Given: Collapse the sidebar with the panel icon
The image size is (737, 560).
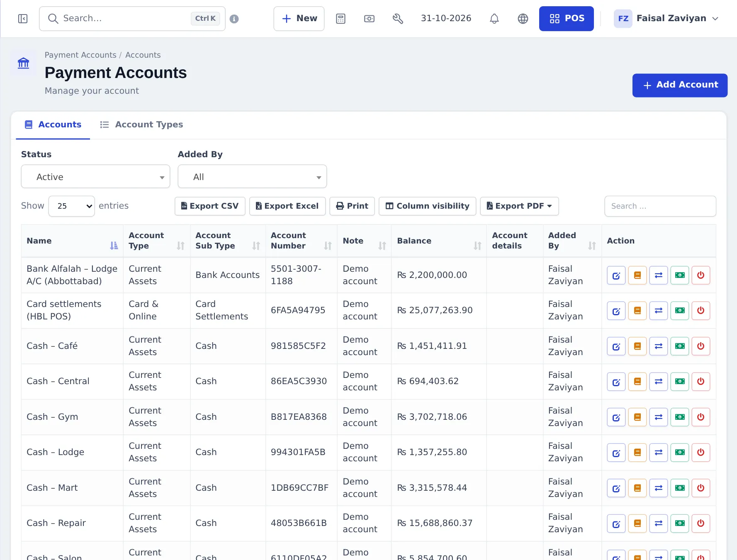Looking at the screenshot, I should point(23,19).
